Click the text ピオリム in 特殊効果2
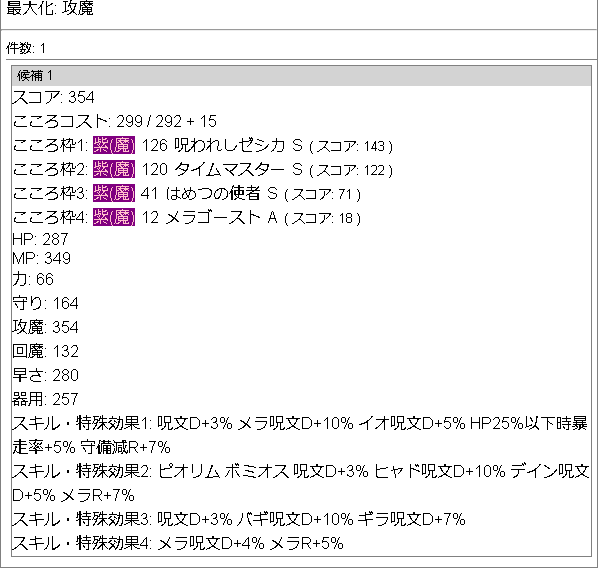Viewport: 609px width, 572px height. point(189,471)
